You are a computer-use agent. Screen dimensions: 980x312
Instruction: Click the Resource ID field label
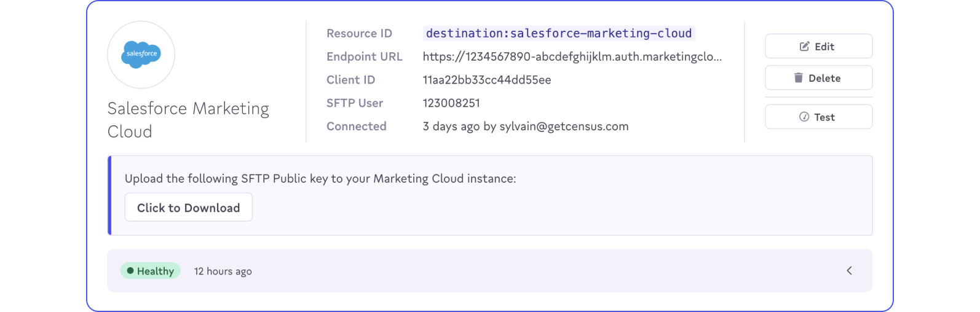coord(359,33)
